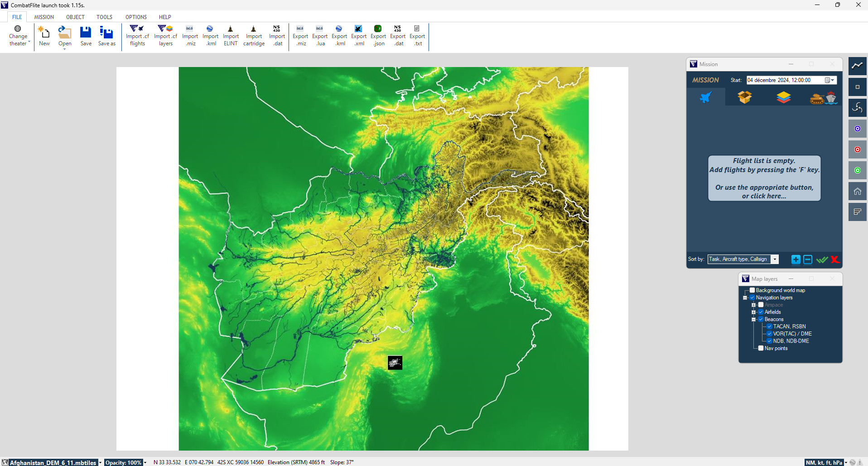Open the OPTIONS menu
Image resolution: width=868 pixels, height=466 pixels.
[x=135, y=17]
